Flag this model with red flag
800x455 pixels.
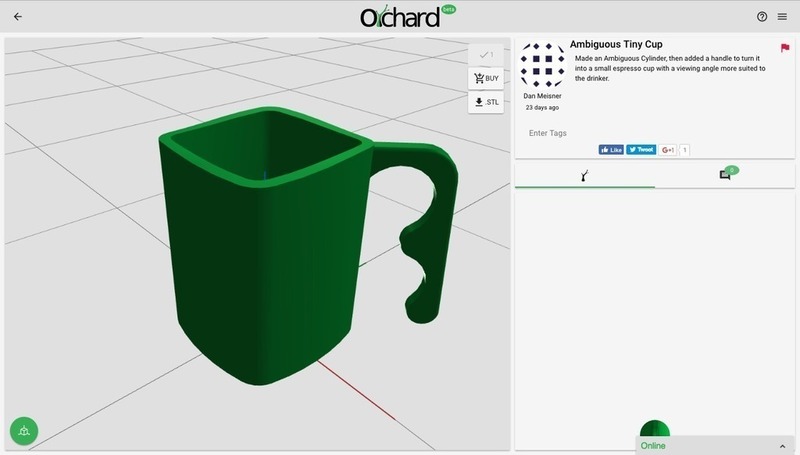point(785,48)
